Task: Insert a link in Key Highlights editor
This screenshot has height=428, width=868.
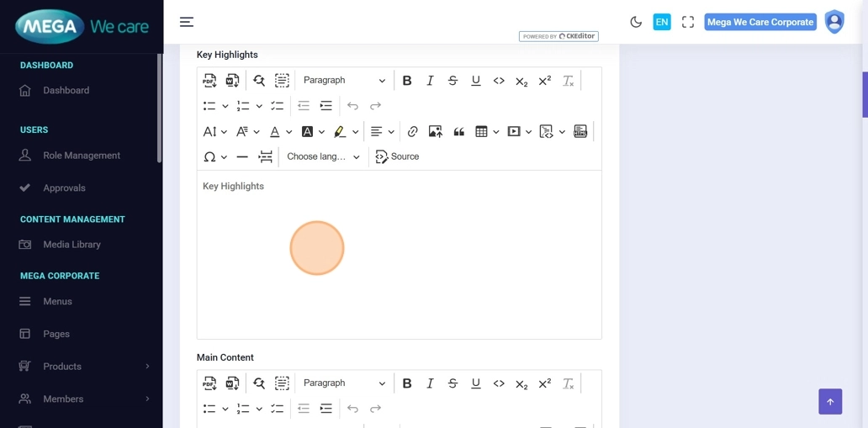Action: [x=412, y=132]
